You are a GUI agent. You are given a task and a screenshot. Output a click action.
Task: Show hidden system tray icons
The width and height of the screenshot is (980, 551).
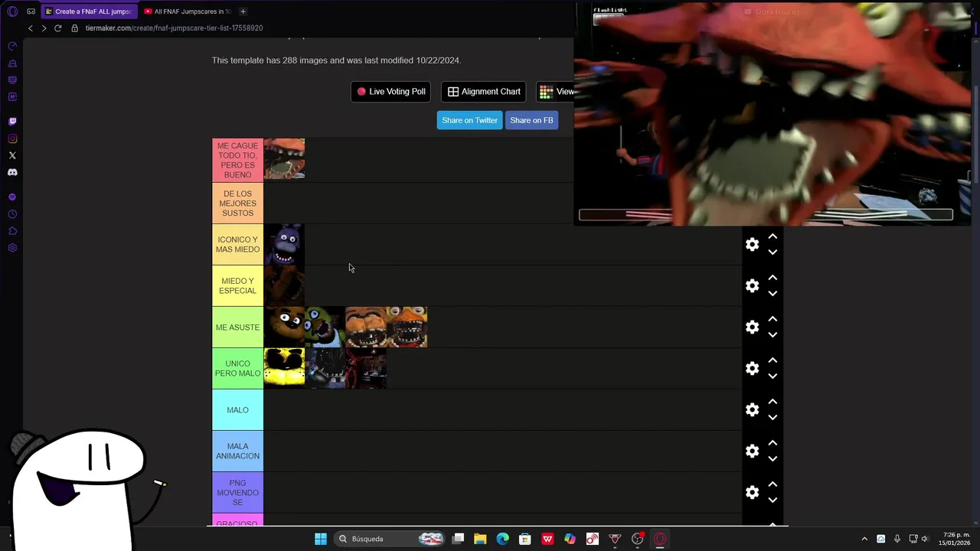[864, 539]
